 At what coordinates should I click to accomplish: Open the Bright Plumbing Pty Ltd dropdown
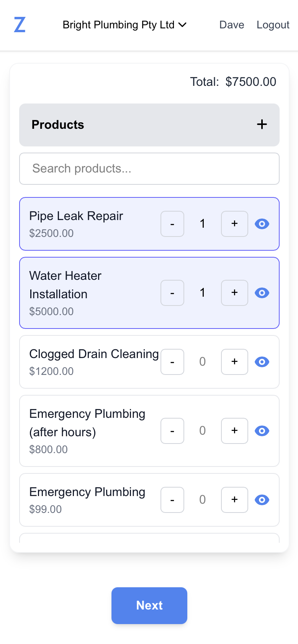tap(124, 25)
